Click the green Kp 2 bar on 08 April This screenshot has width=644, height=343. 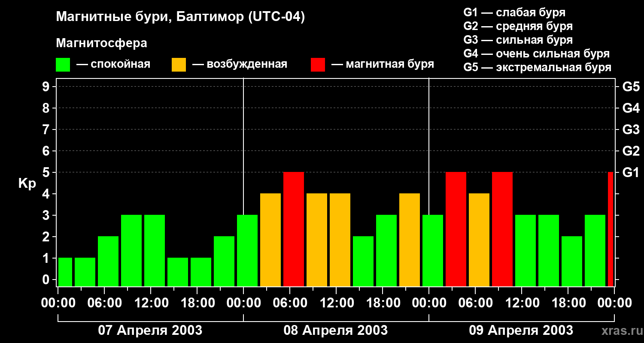(x=363, y=262)
